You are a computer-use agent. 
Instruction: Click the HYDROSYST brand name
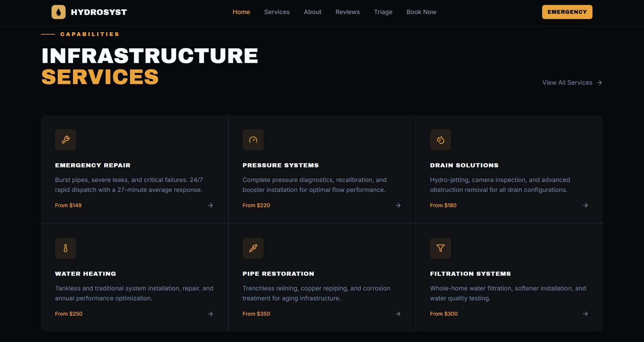click(99, 12)
